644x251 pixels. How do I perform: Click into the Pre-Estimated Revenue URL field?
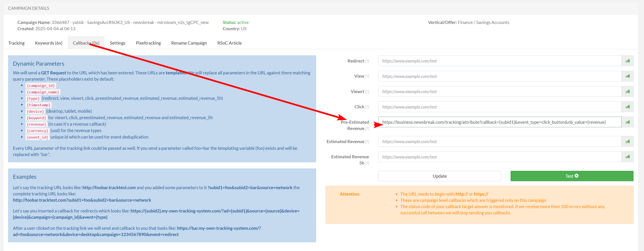[x=500, y=122]
